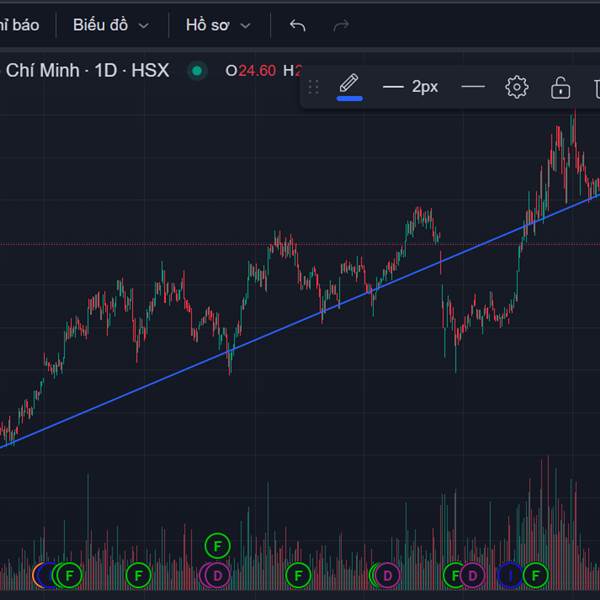Click the opening price value 24.60
600x600 pixels.
[x=256, y=70]
